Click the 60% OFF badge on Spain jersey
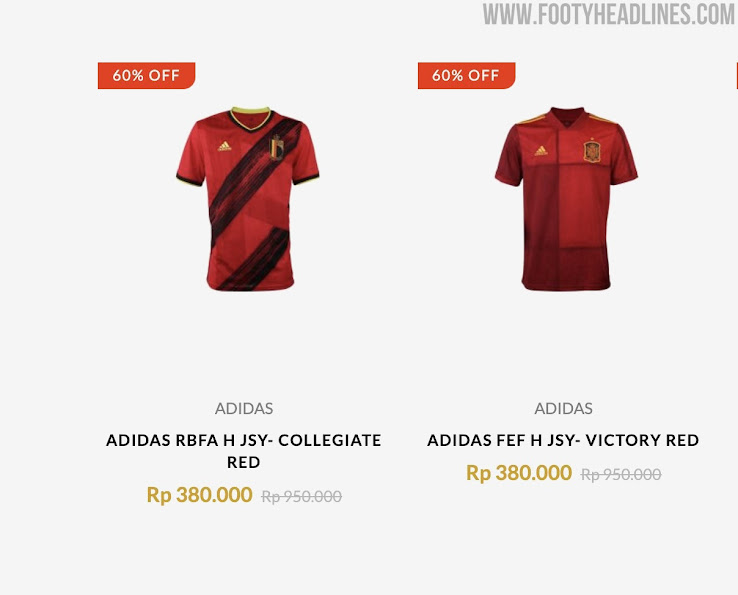 coord(466,75)
